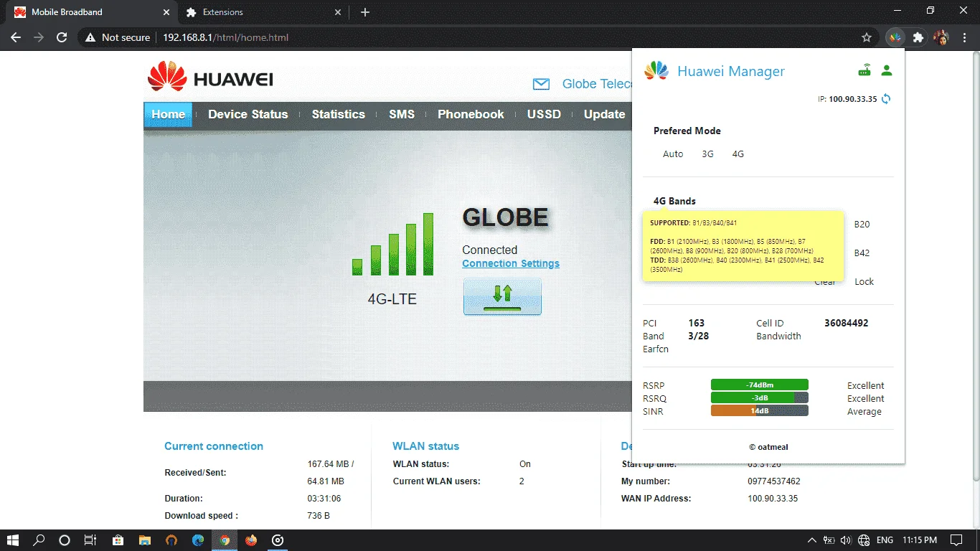
Task: Open the Chrome Extensions puzzle icon
Action: coord(918,37)
